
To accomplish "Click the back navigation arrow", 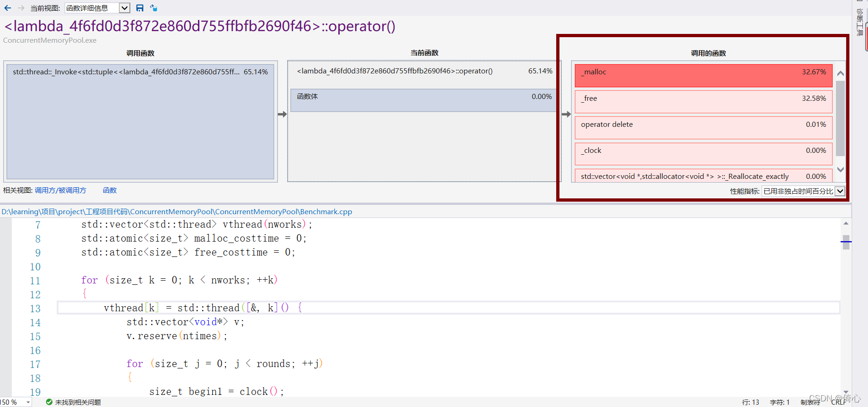I will 7,8.
